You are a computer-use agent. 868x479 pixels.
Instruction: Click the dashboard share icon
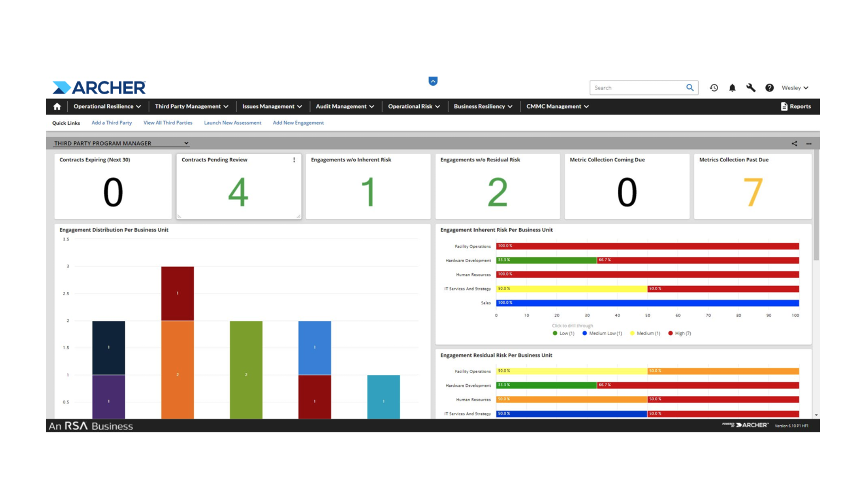(x=794, y=144)
